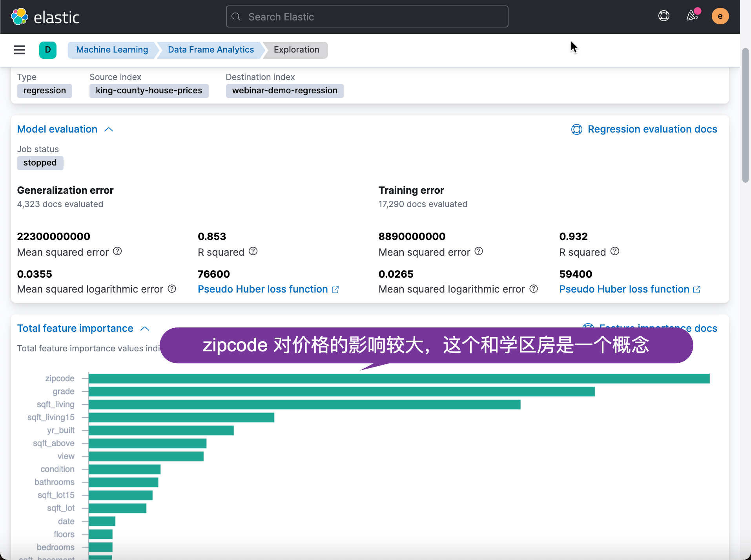This screenshot has height=560, width=751.
Task: Collapse the Total feature importance section
Action: pos(144,328)
